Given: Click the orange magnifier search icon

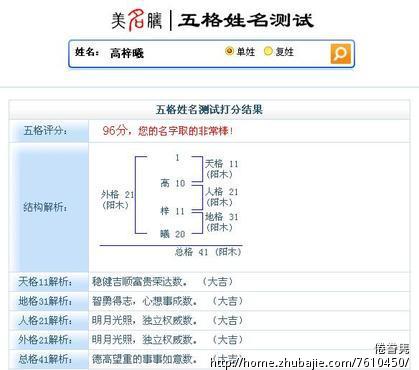Looking at the screenshot, I should click(x=340, y=53).
